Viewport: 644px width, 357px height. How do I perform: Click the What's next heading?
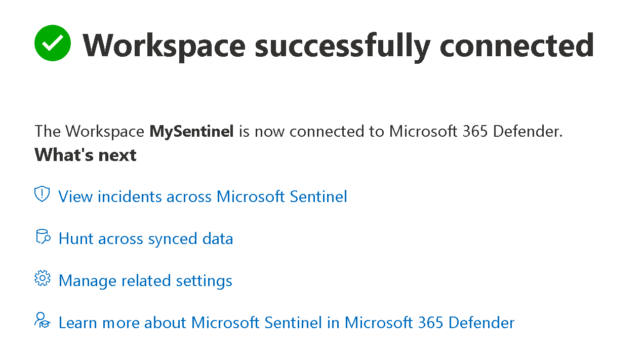pos(86,155)
